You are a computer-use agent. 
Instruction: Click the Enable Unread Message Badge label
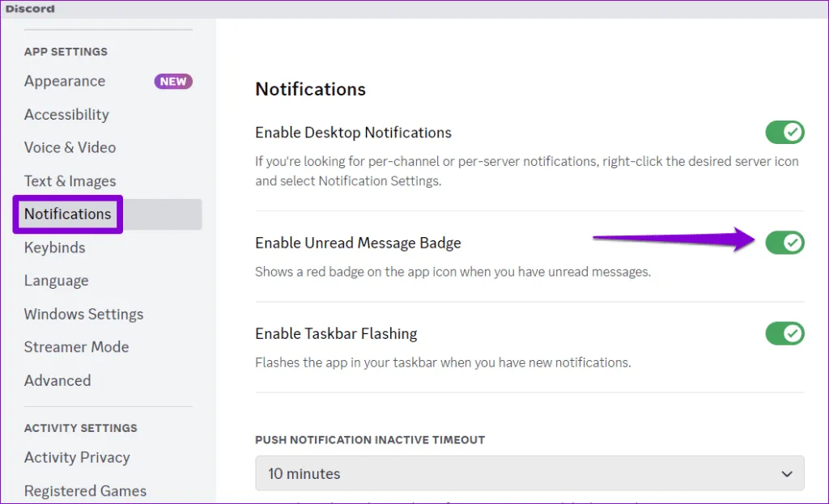(x=358, y=243)
